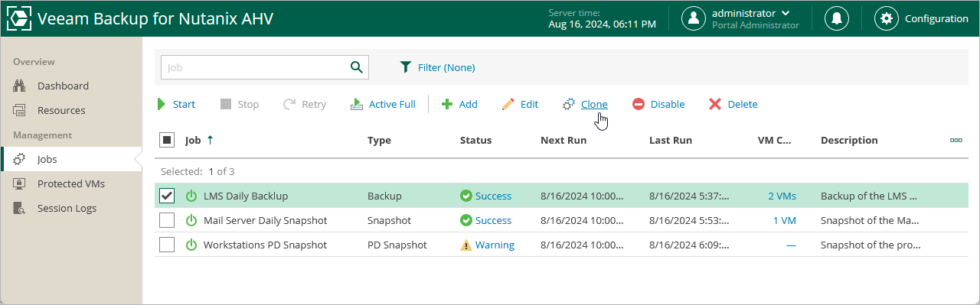Click the Description column header
Viewport: 980px width, 305px height.
[x=849, y=140]
